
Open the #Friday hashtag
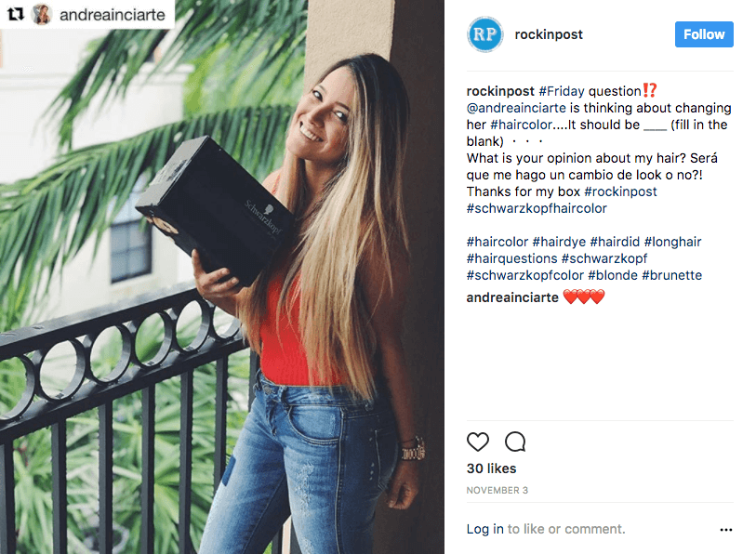point(562,91)
